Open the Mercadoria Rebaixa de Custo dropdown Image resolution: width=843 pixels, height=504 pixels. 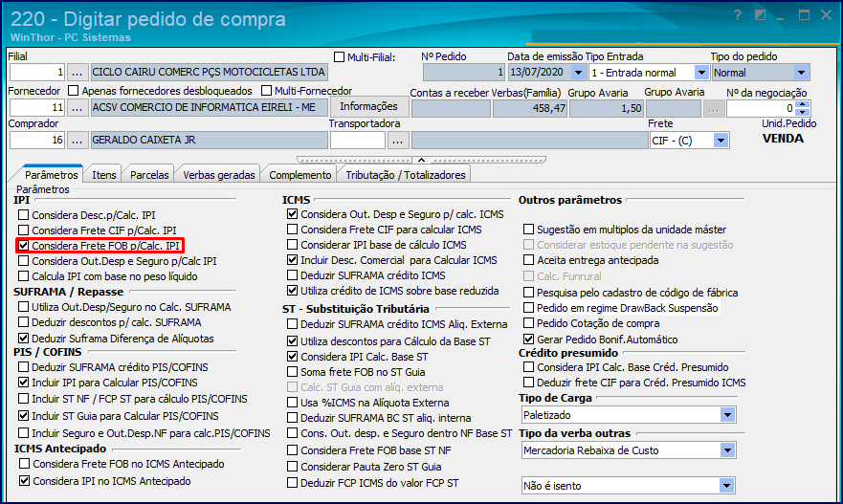tap(727, 450)
